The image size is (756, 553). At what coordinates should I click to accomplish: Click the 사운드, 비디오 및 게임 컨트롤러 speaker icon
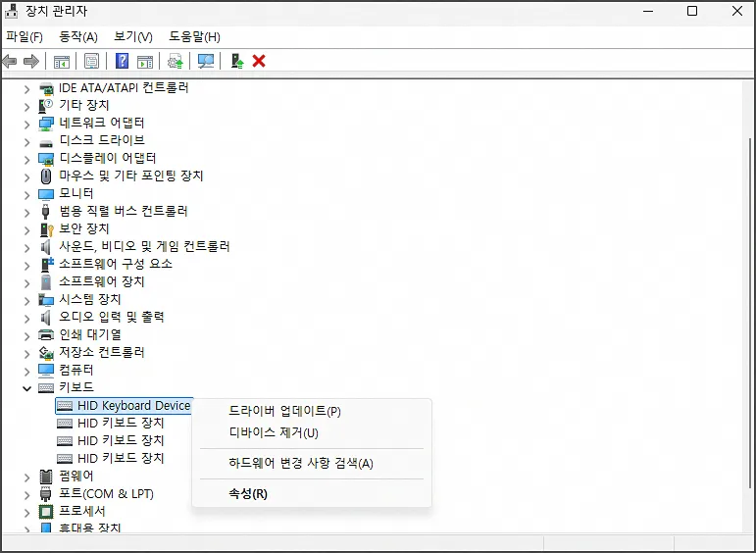click(x=46, y=247)
